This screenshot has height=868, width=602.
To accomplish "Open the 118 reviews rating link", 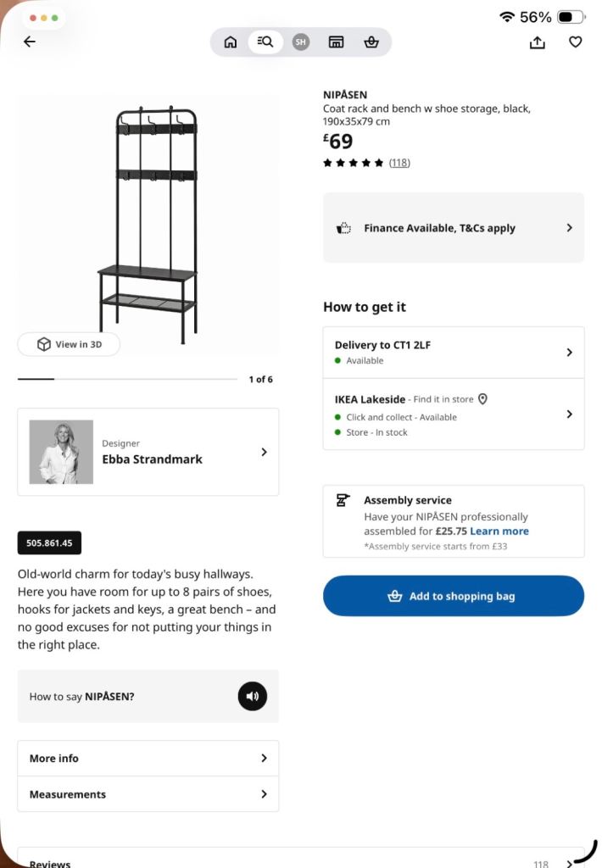I will 399,163.
